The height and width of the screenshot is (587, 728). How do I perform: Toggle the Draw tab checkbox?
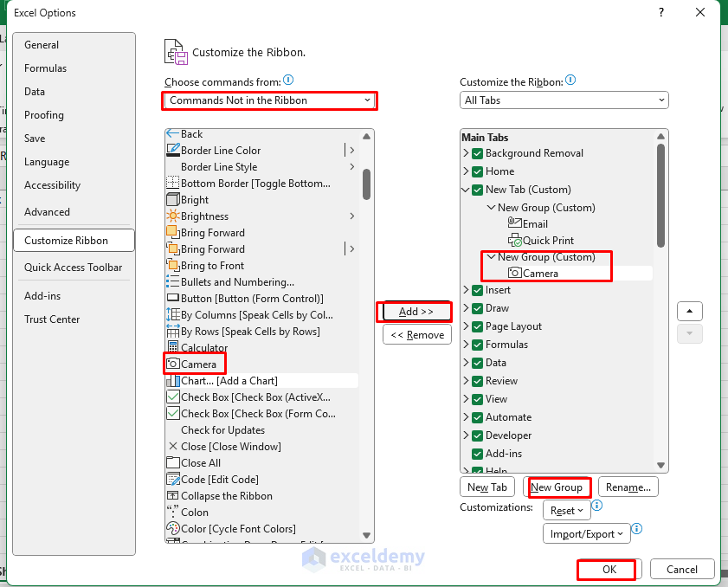click(x=477, y=308)
